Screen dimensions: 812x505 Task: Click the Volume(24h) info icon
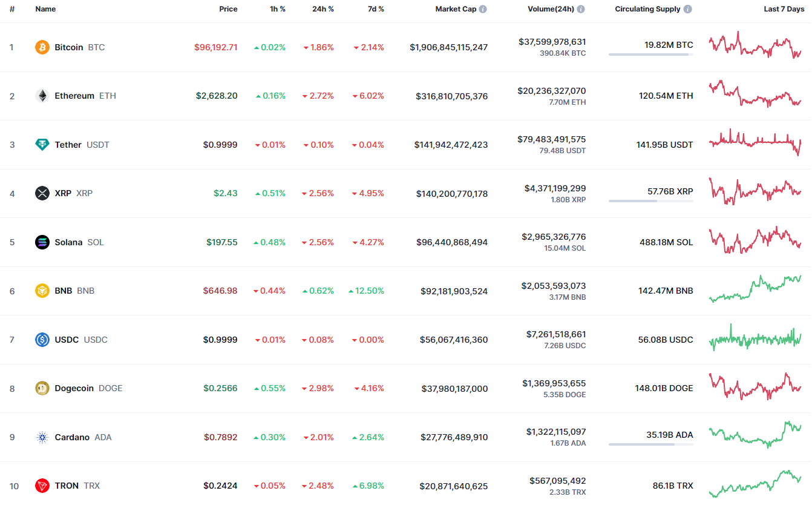click(581, 9)
